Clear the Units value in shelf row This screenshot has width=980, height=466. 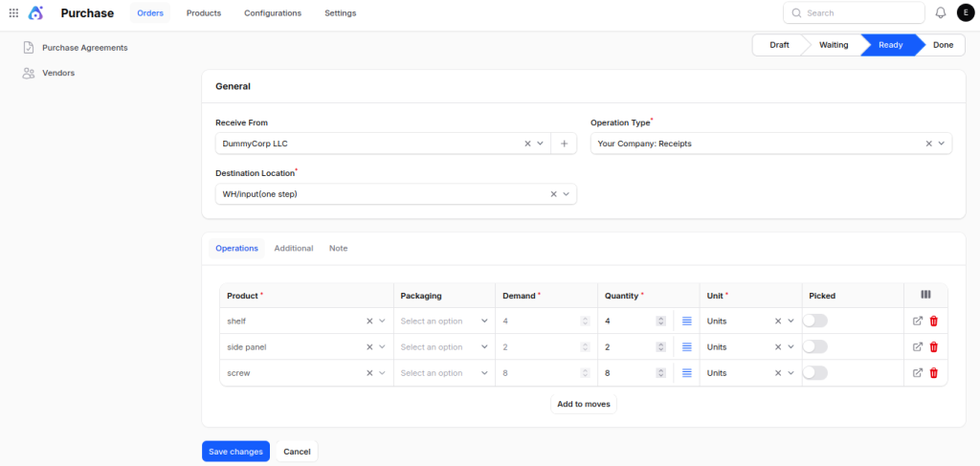(778, 322)
